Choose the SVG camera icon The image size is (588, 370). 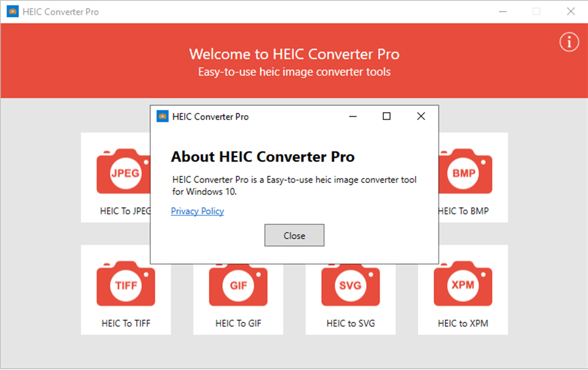pos(350,283)
